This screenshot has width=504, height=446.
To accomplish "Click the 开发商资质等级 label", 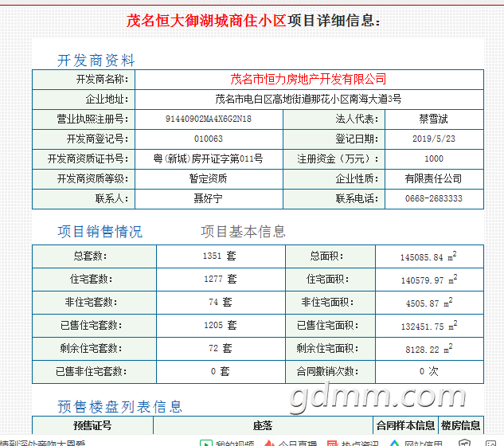I will tap(92, 178).
